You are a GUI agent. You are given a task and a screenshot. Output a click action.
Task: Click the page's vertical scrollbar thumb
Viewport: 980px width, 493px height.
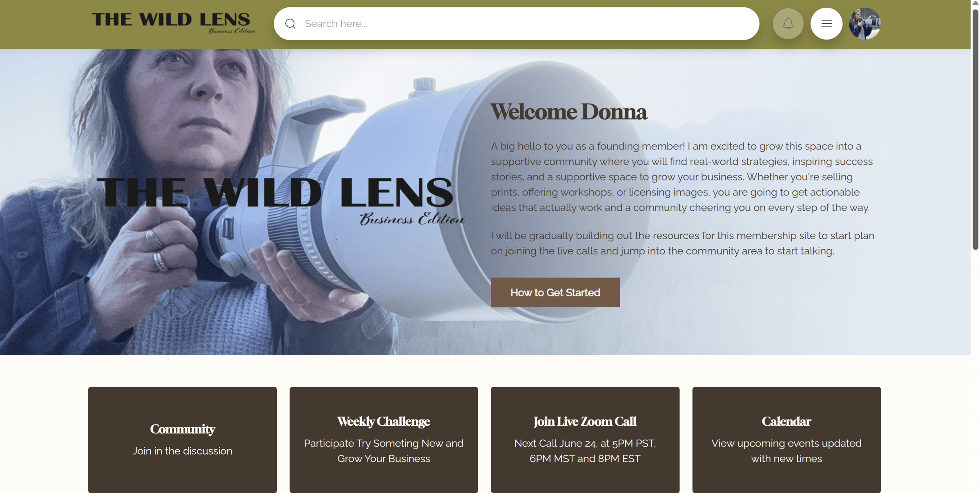click(x=975, y=129)
